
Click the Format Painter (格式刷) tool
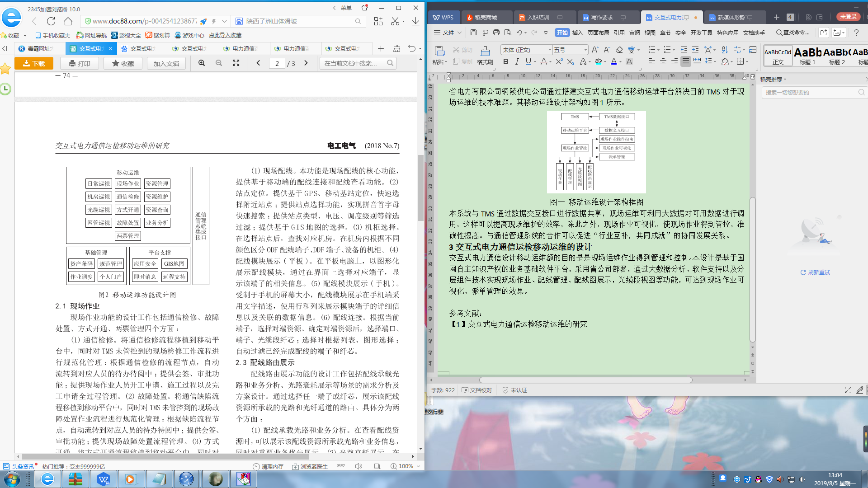pyautogui.click(x=485, y=55)
